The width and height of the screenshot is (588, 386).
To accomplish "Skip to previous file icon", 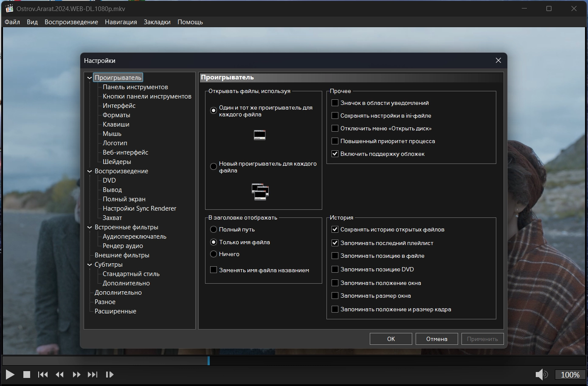I will pyautogui.click(x=43, y=375).
